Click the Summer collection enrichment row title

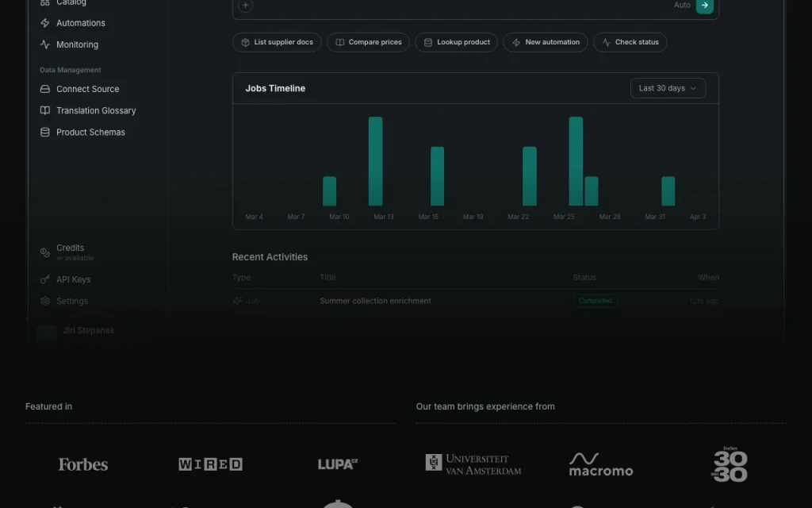375,301
